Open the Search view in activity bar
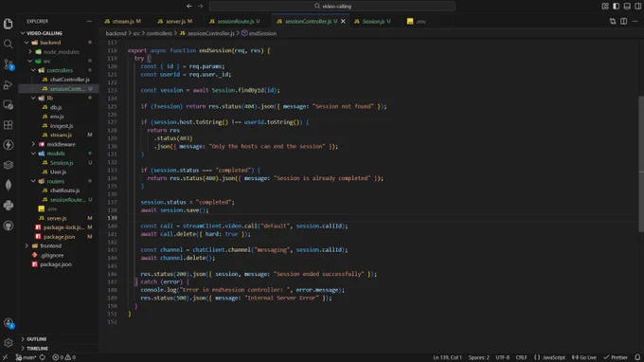This screenshot has width=644, height=362. (x=9, y=44)
